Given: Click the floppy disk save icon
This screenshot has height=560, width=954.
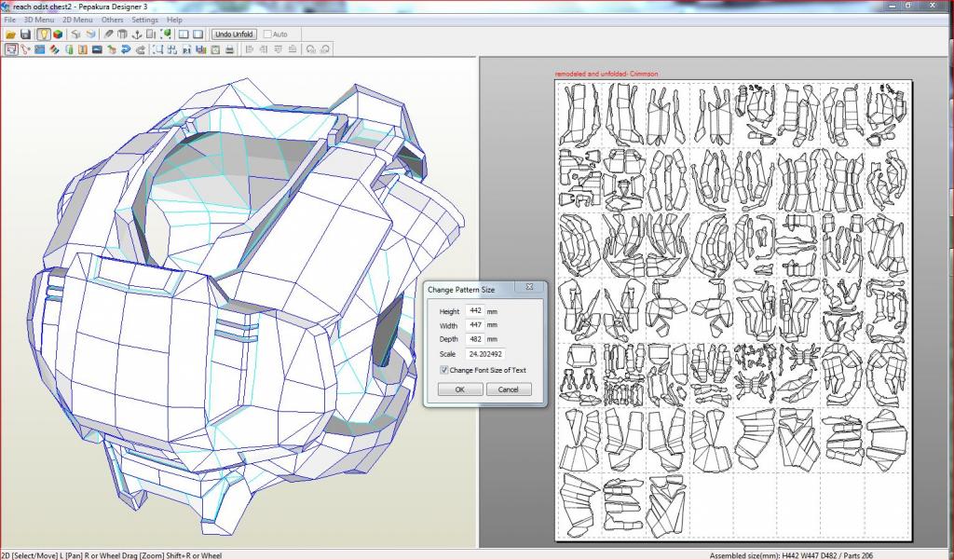Looking at the screenshot, I should (26, 34).
